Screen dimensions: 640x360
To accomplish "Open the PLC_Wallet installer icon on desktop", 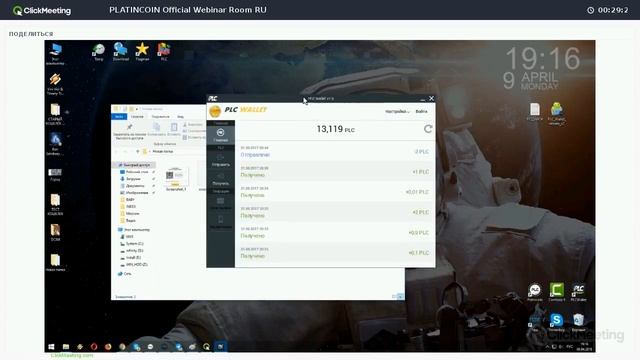I will click(x=556, y=113).
